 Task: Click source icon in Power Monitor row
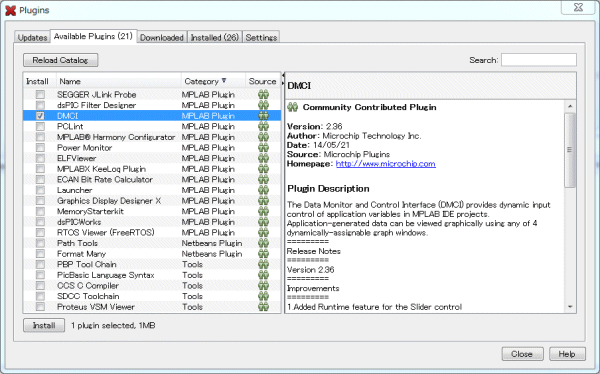pyautogui.click(x=263, y=147)
